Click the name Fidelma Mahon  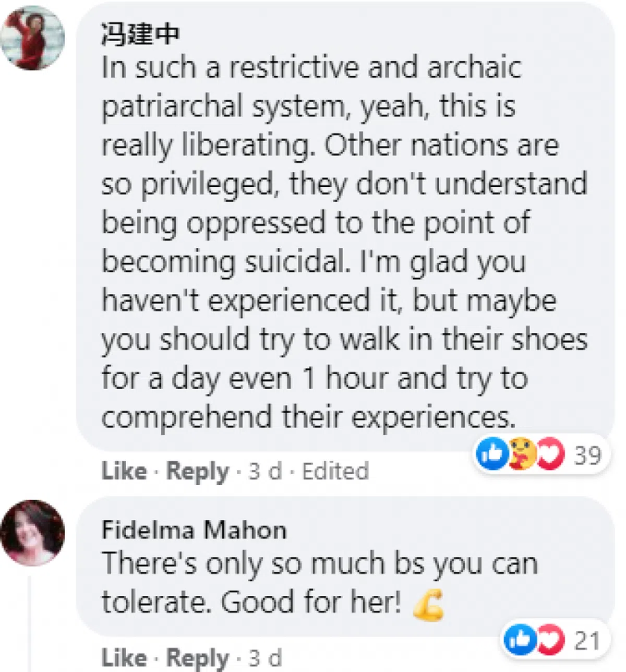[x=194, y=531]
